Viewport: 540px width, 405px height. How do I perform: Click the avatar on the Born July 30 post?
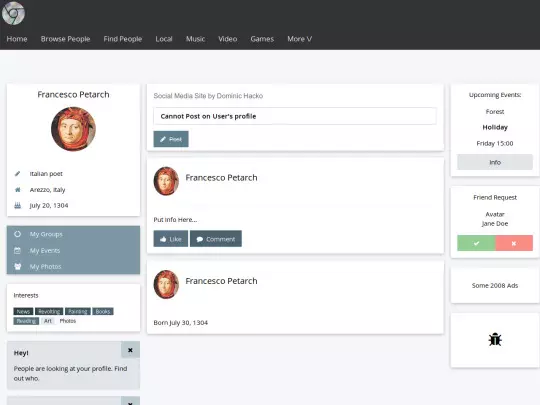point(166,284)
